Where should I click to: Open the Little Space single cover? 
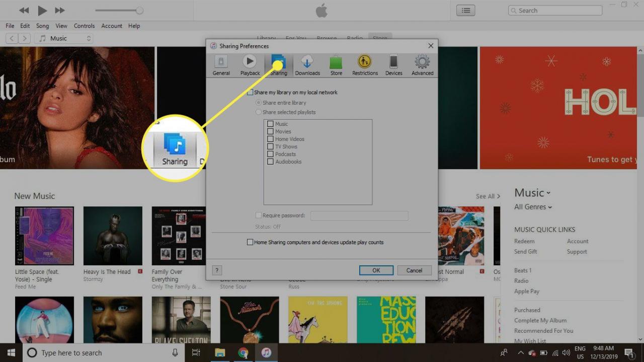44,236
